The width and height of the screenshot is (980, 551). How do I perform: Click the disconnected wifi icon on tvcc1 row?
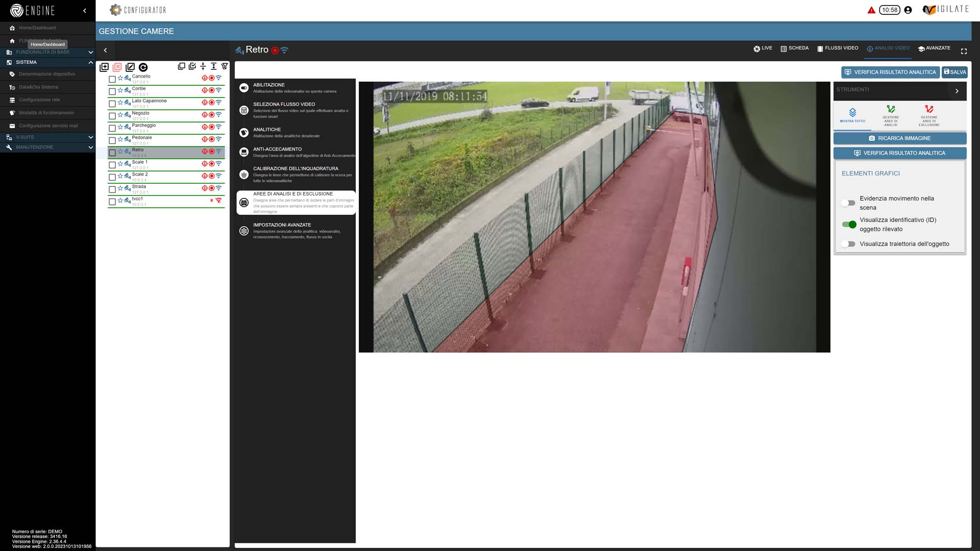pyautogui.click(x=218, y=201)
